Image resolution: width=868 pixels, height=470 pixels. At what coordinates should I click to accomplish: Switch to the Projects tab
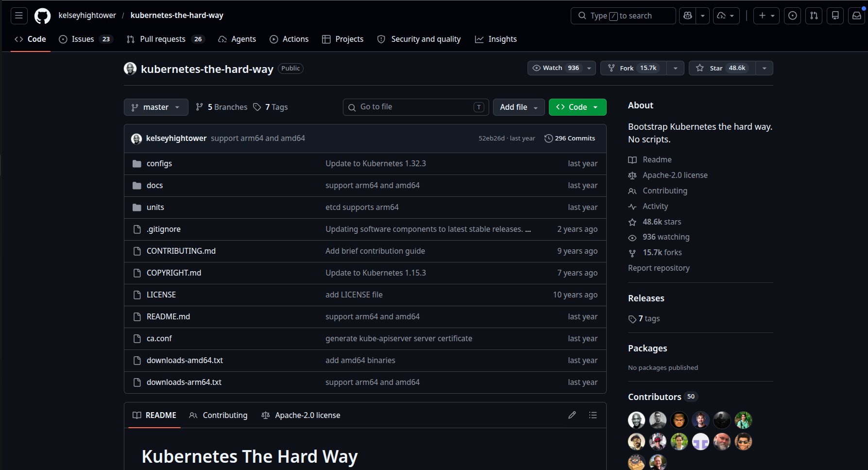(342, 39)
